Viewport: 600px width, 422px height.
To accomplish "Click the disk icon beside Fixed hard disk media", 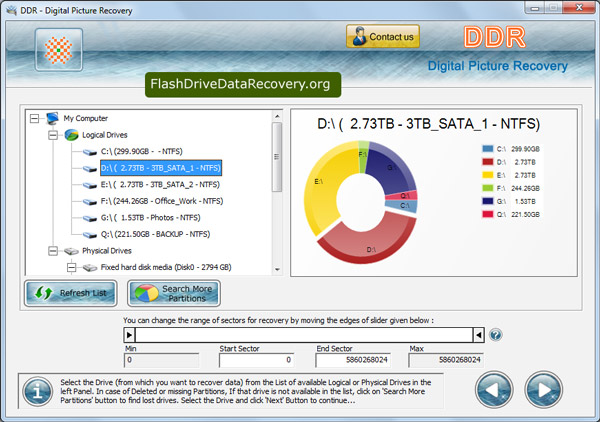I will [x=90, y=268].
